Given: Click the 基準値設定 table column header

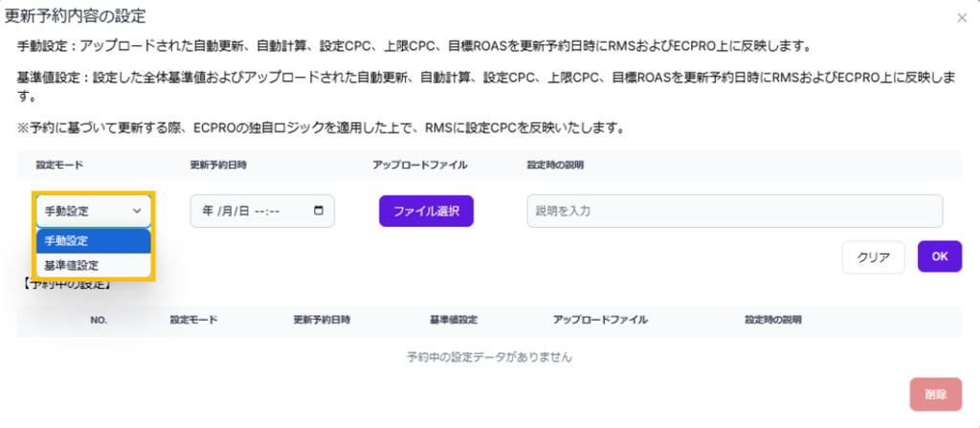Looking at the screenshot, I should coord(454,320).
